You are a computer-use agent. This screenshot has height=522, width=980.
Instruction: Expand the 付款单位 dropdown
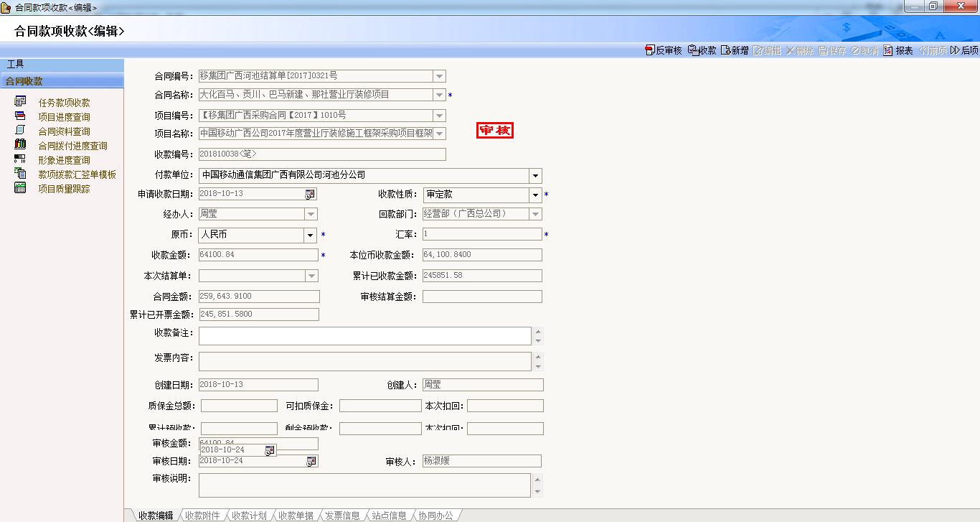(535, 176)
